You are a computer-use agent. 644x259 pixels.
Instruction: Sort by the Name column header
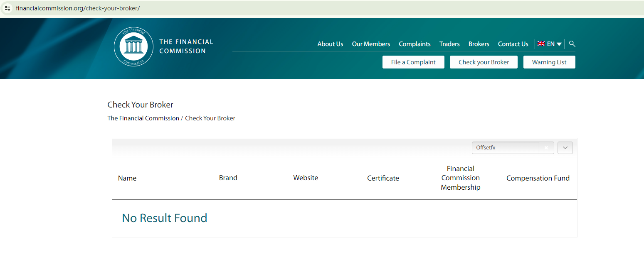[127, 178]
